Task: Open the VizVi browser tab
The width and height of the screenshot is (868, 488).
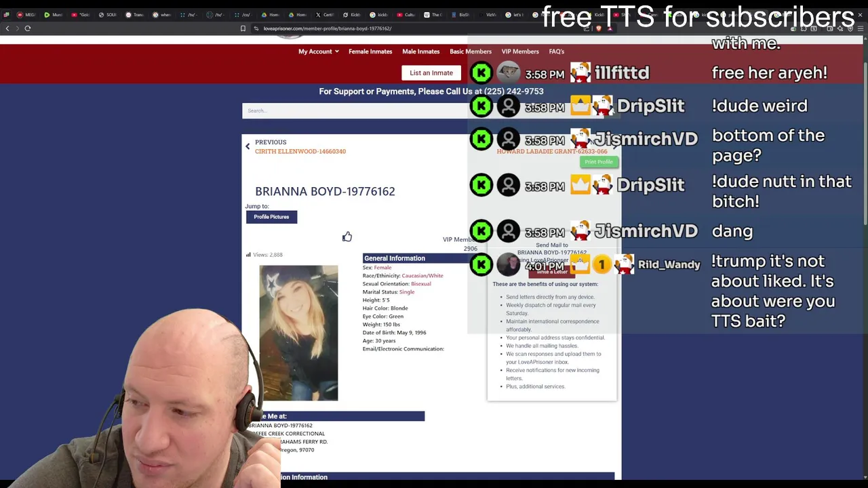Action: point(487,14)
